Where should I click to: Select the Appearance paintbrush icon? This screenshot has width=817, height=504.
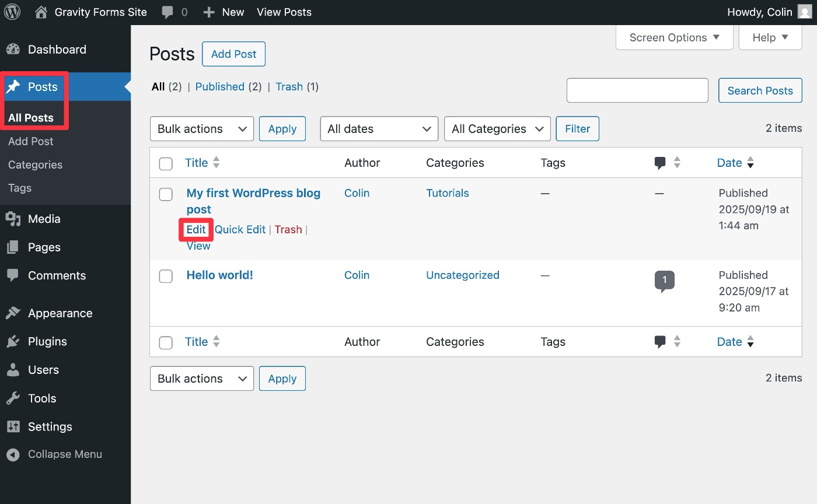[12, 313]
